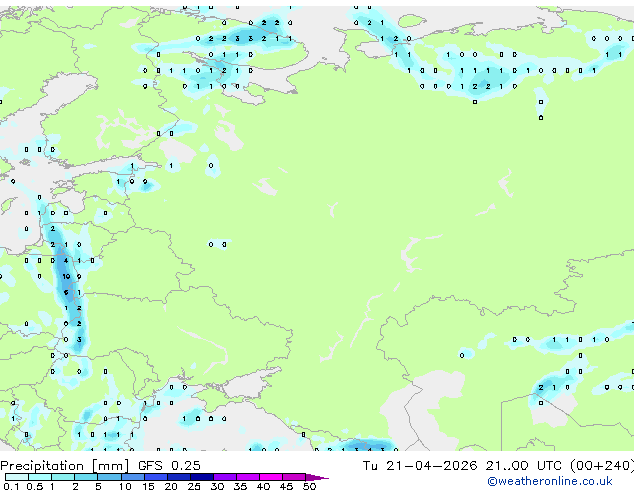The image size is (634, 490).
Task: Click the legend swatch between 25 and 30
Action: 201,477
